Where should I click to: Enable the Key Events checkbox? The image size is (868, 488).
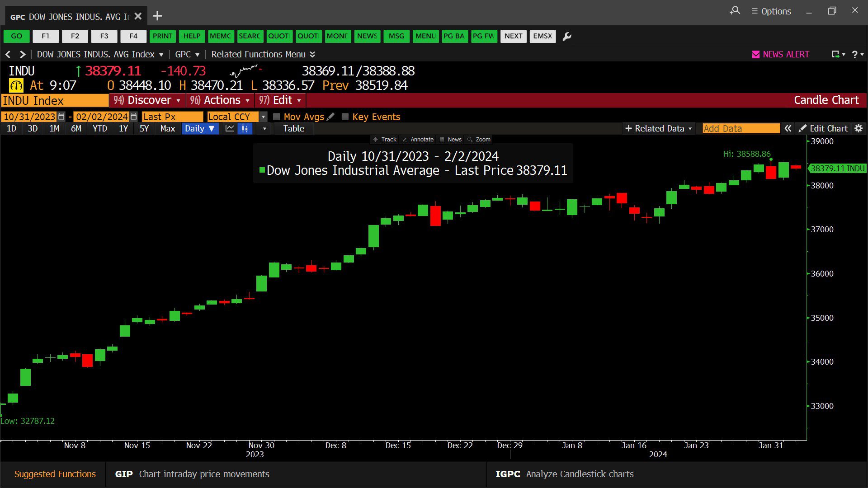click(345, 117)
